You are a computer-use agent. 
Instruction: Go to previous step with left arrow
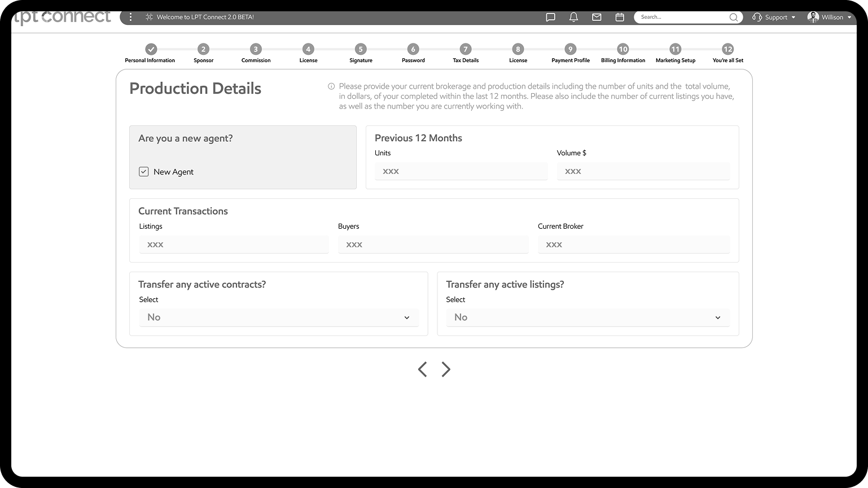point(422,369)
